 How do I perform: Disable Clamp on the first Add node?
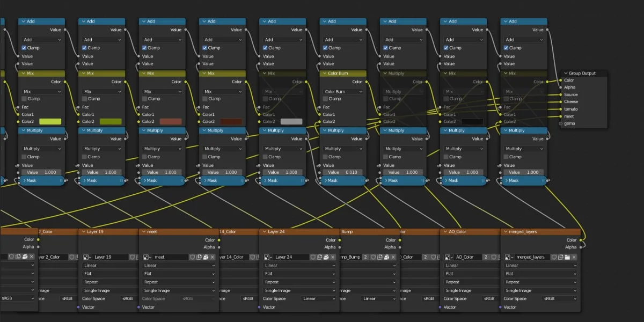pyautogui.click(x=25, y=47)
